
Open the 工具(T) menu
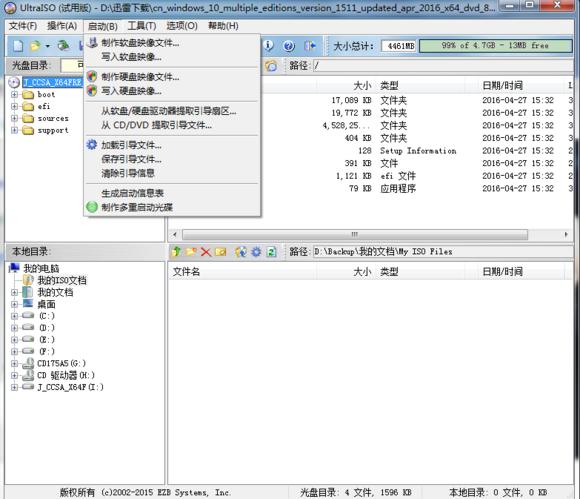[142, 26]
